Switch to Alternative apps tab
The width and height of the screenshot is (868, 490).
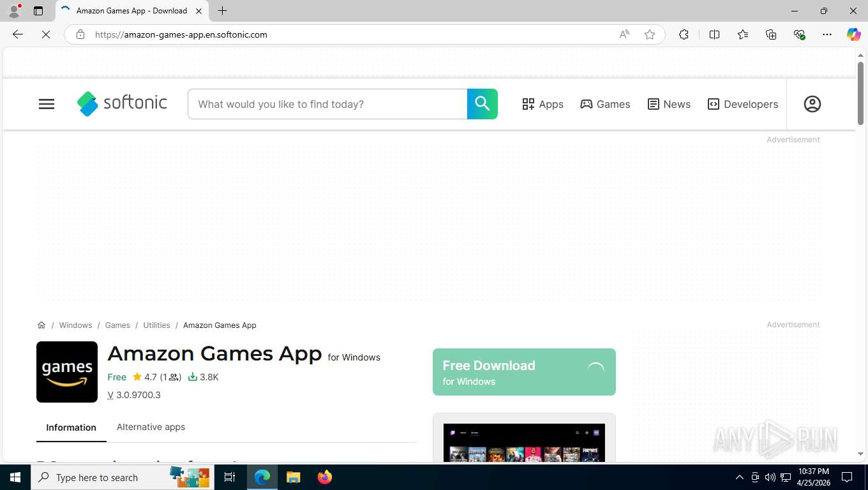(x=151, y=427)
